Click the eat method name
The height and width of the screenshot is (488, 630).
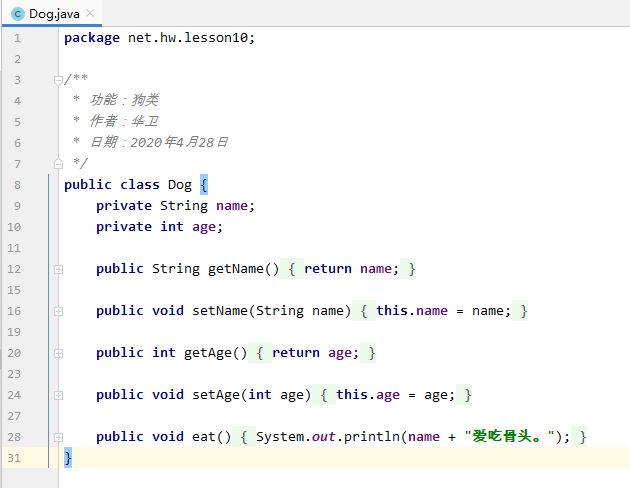click(x=204, y=437)
